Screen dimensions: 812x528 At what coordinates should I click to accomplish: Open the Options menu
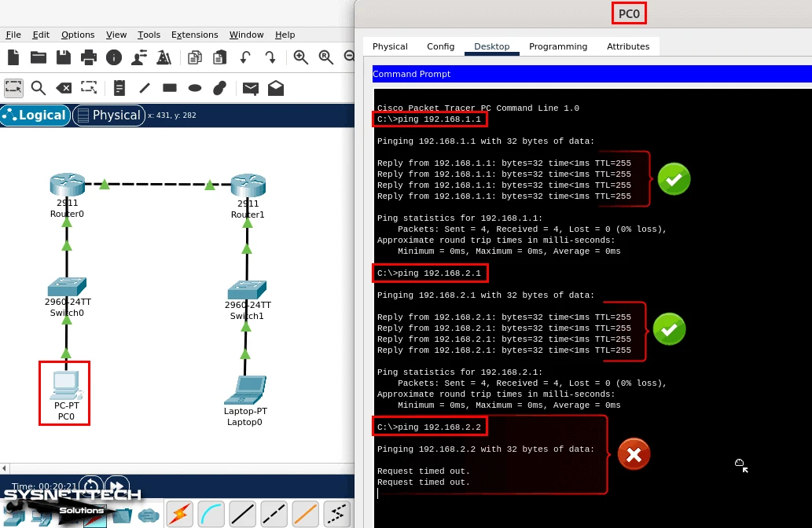click(78, 35)
